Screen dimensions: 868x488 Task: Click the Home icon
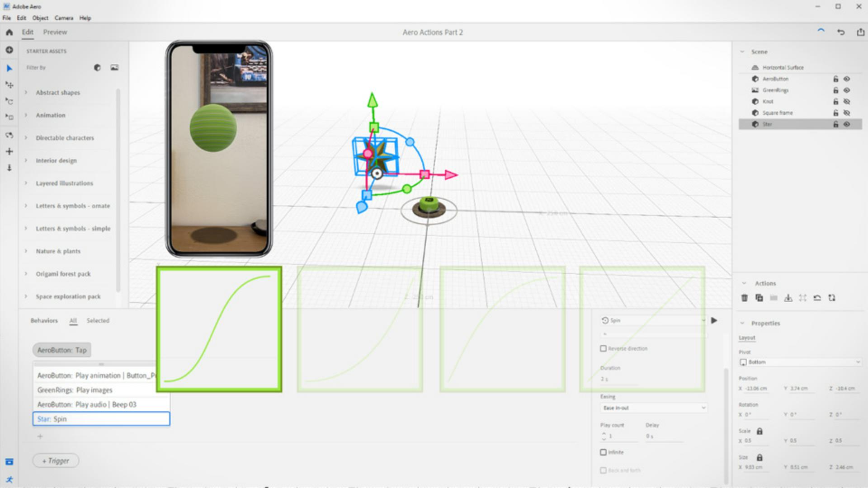coord(9,32)
